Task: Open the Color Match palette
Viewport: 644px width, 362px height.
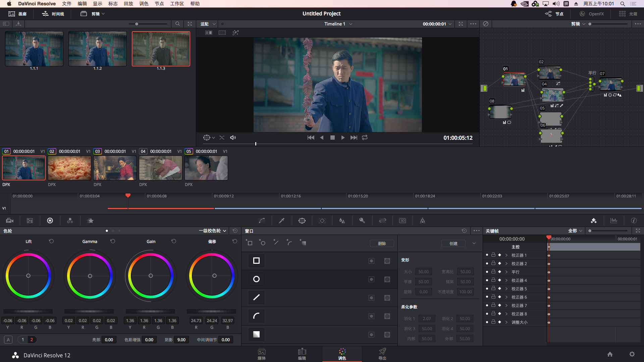Action: [30, 221]
